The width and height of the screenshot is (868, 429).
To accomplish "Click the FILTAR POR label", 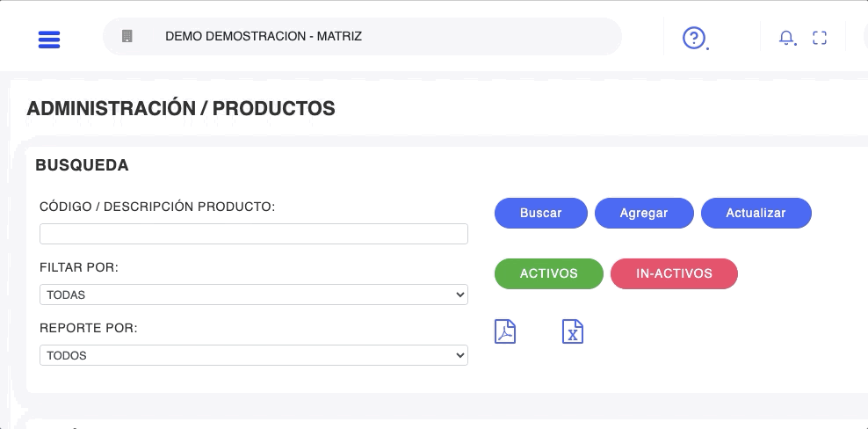I will point(79,267).
